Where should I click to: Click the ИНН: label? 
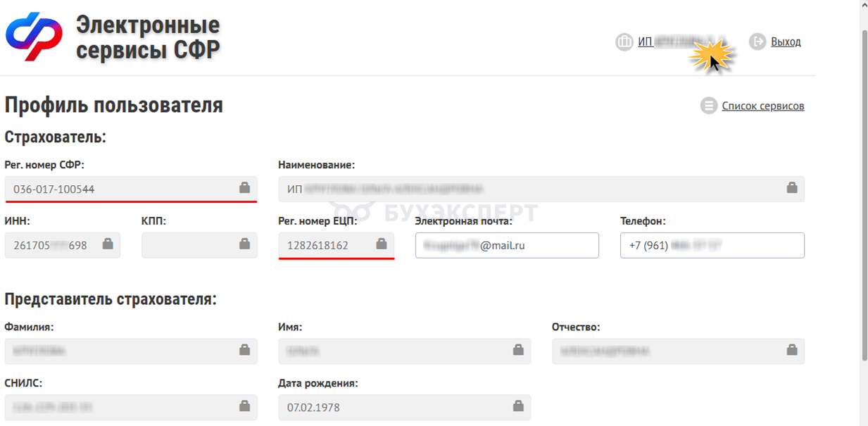point(17,221)
